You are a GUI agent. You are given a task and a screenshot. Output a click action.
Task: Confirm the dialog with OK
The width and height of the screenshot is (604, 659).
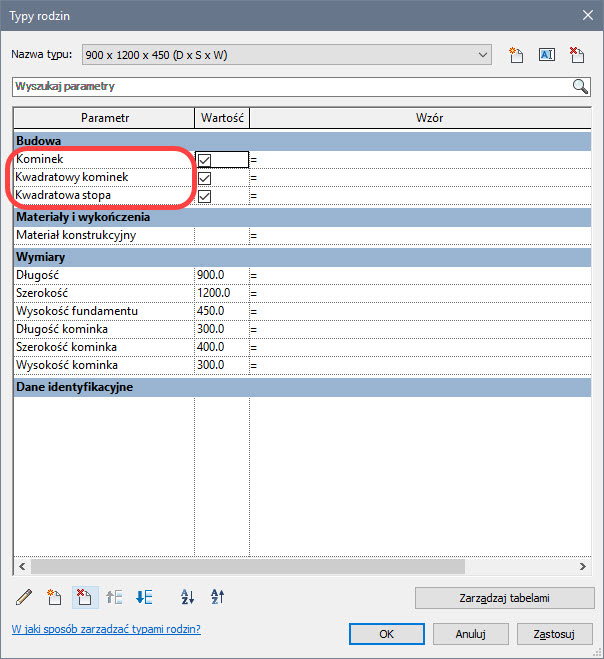click(387, 633)
